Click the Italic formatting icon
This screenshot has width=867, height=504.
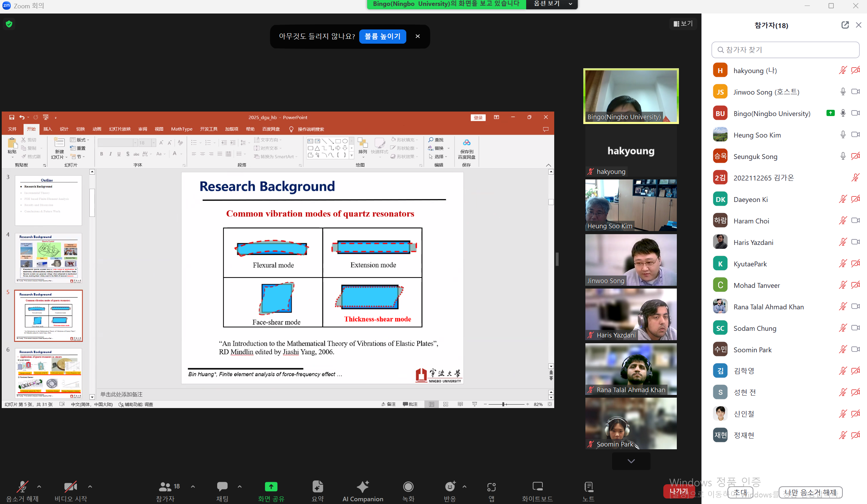110,154
